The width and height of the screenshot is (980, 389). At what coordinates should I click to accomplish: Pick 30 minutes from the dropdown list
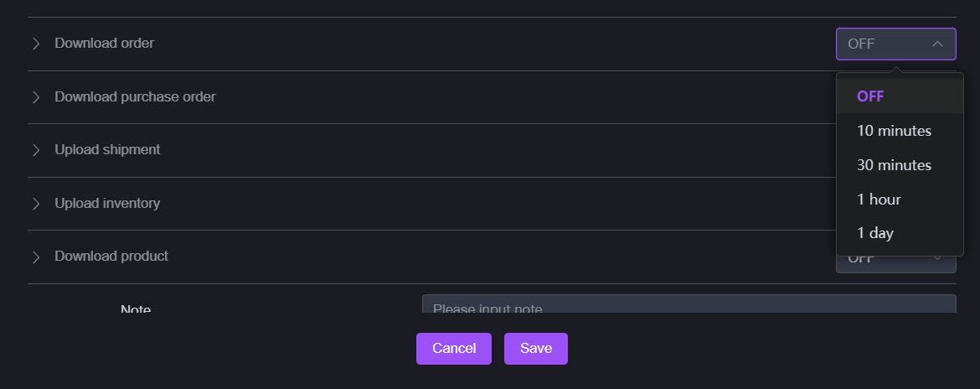click(894, 165)
